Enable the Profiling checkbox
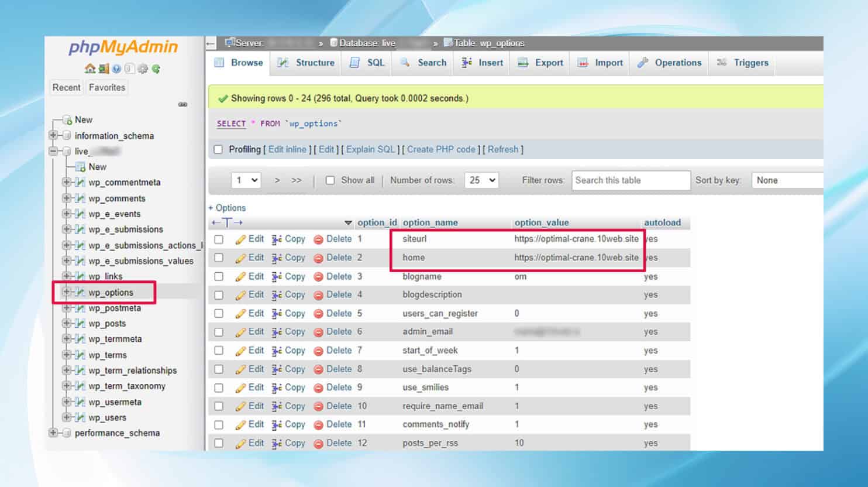 [218, 150]
